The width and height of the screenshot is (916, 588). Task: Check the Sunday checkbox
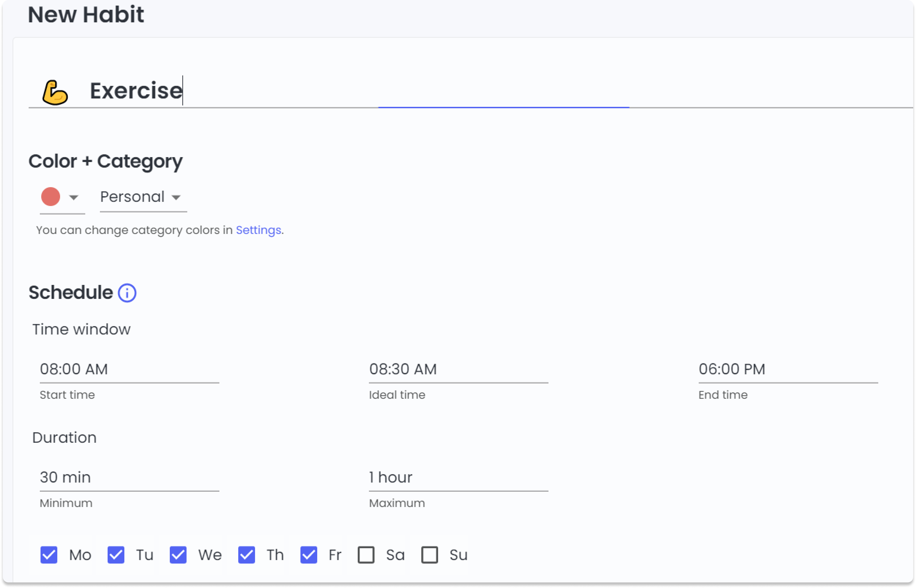(x=429, y=555)
